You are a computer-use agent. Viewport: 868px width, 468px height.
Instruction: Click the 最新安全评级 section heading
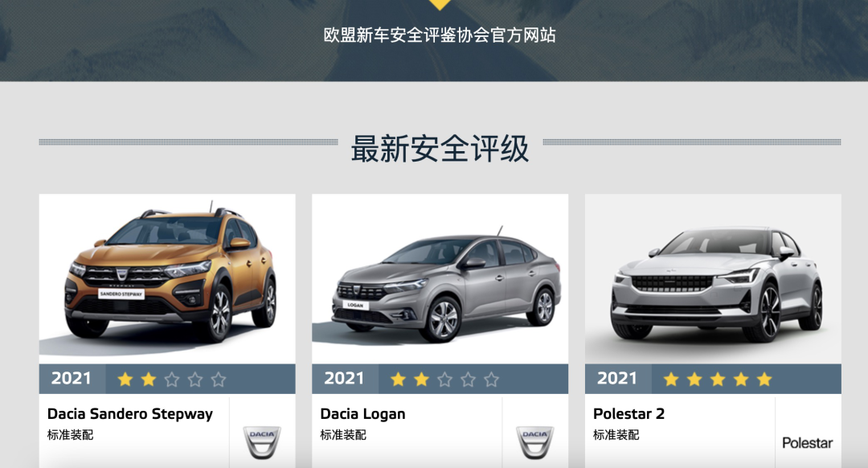tap(440, 149)
